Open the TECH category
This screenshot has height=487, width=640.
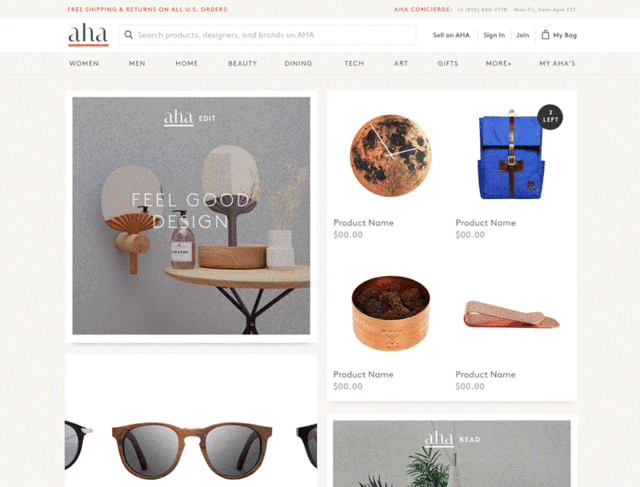tap(354, 63)
